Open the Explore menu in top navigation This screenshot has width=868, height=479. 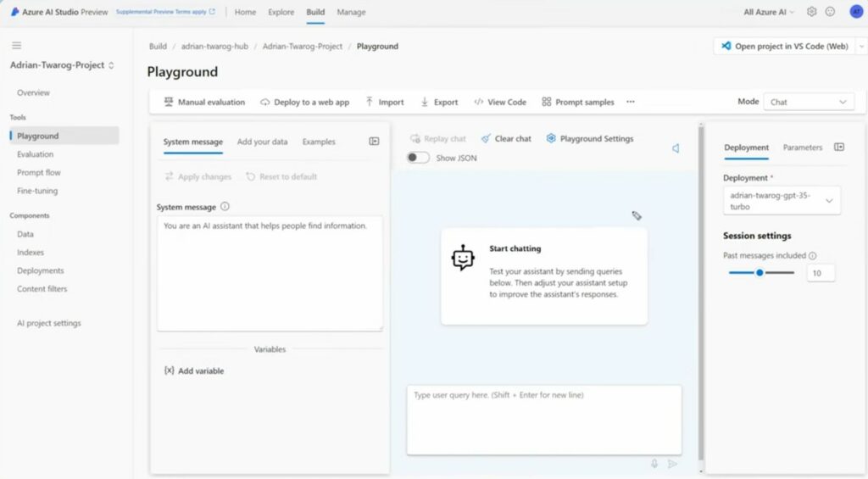click(x=281, y=12)
